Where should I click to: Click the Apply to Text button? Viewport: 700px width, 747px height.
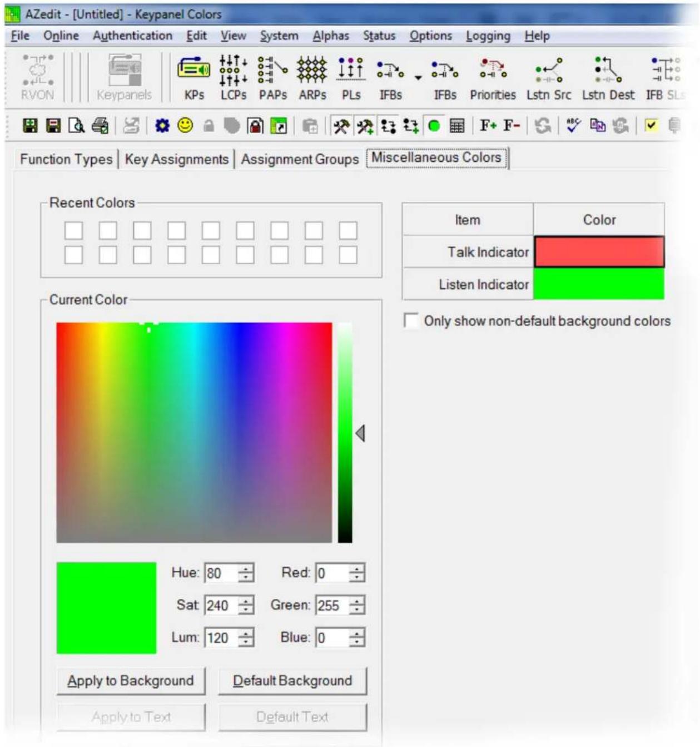tap(131, 717)
